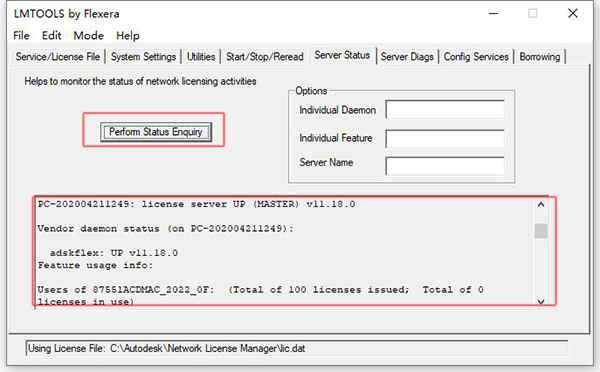This screenshot has height=372, width=600.
Task: Click the status output scroll down arrow
Action: pyautogui.click(x=541, y=302)
